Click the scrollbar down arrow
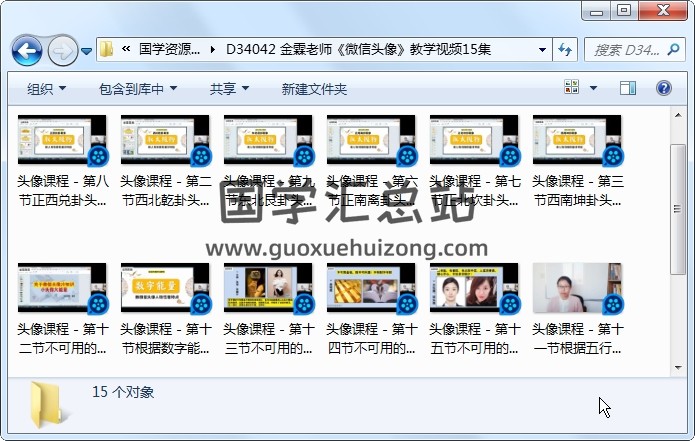 pyautogui.click(x=678, y=367)
